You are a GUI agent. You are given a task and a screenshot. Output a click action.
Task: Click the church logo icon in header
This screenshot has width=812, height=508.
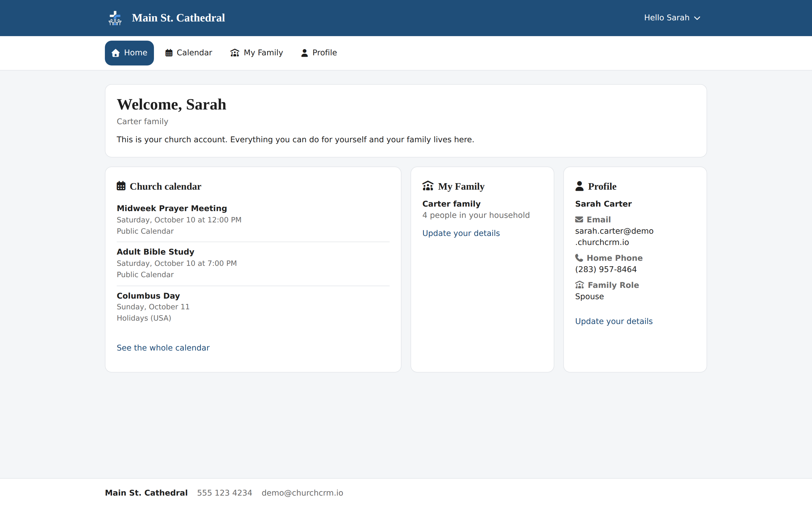pos(115,18)
